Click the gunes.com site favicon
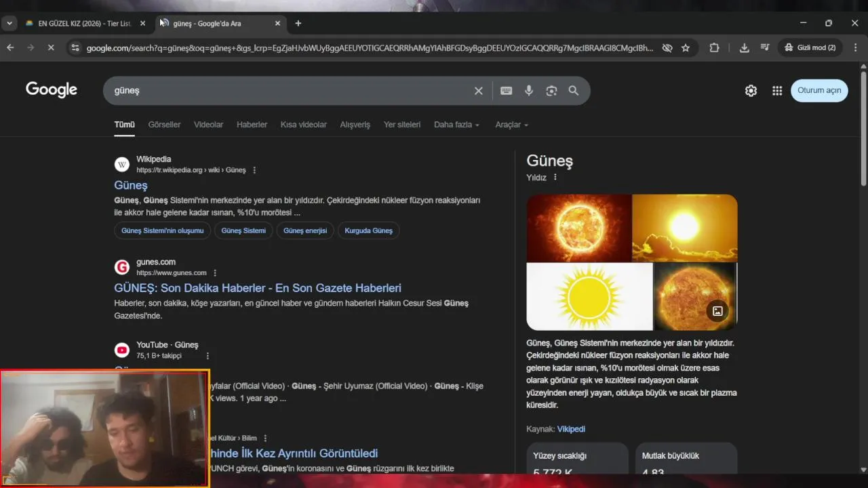Viewport: 868px width, 488px height. [x=122, y=267]
